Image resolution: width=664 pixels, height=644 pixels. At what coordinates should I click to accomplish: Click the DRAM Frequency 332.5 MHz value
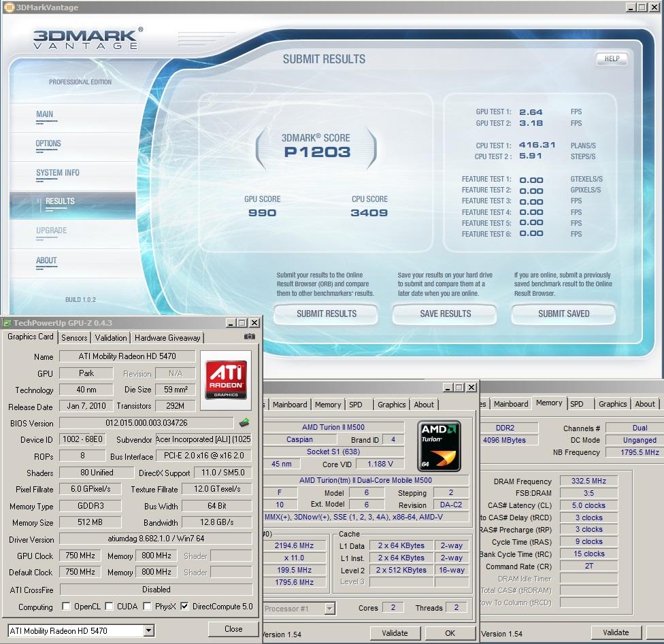pyautogui.click(x=588, y=481)
